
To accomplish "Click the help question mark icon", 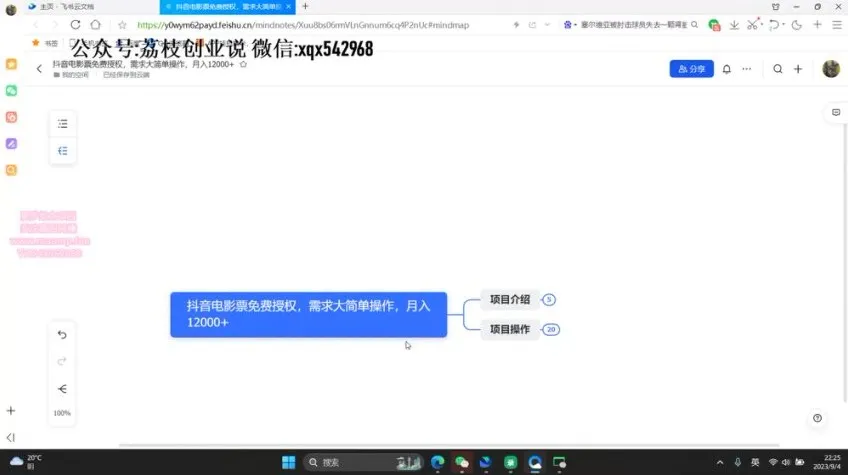I will pyautogui.click(x=818, y=418).
